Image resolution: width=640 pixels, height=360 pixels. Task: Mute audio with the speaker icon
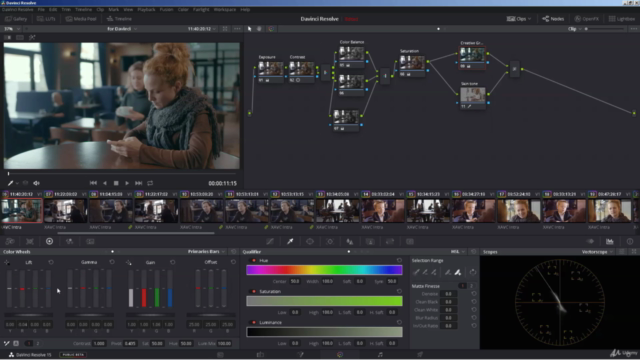(36, 183)
